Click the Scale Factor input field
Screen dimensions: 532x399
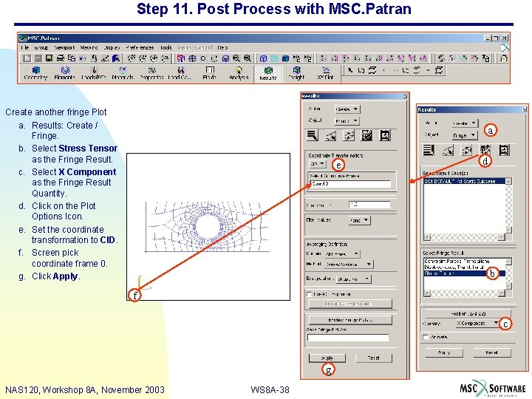pyautogui.click(x=369, y=205)
